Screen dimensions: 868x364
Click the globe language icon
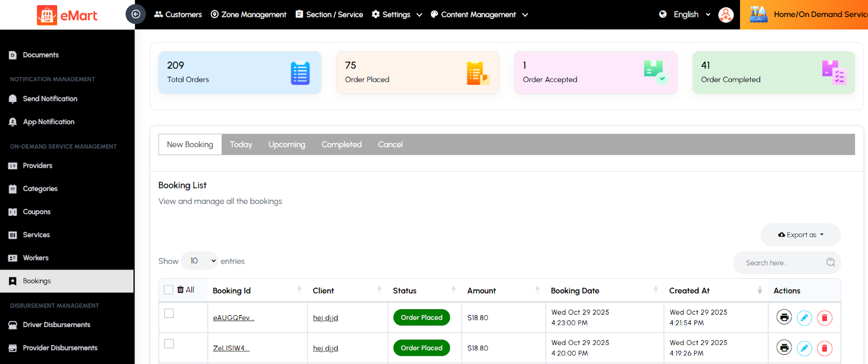coord(662,15)
